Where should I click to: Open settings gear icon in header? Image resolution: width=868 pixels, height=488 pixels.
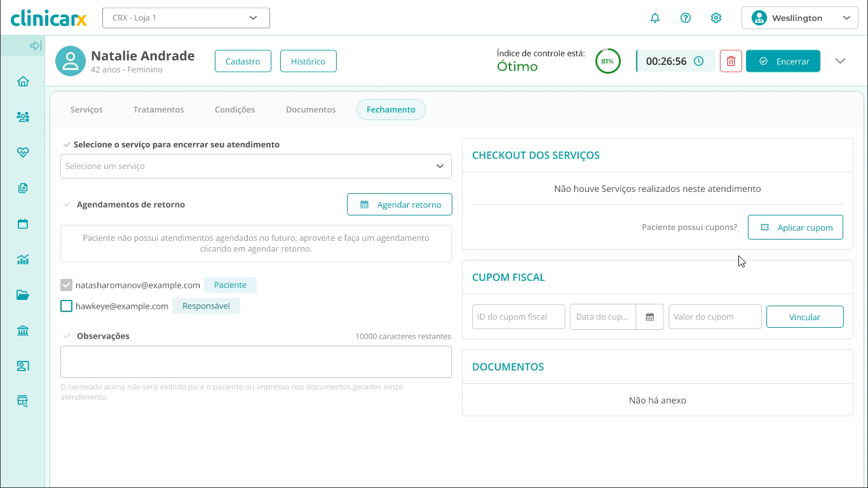click(716, 18)
